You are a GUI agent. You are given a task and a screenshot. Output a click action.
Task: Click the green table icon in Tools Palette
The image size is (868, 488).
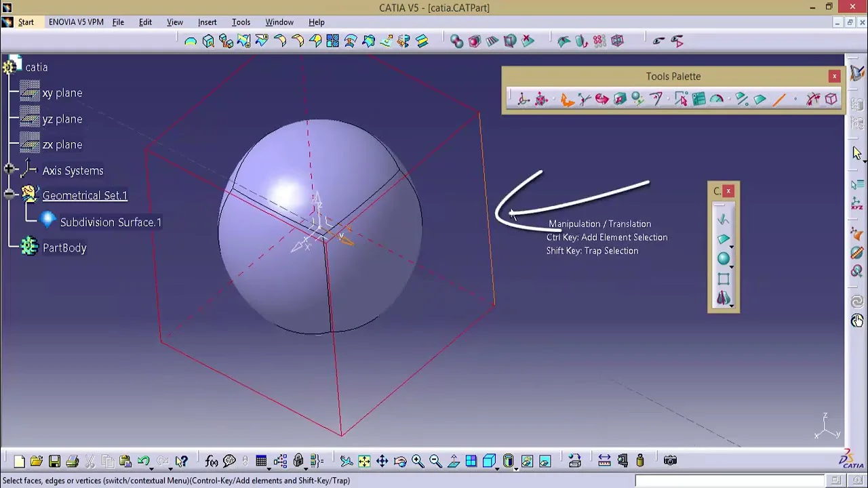point(698,100)
